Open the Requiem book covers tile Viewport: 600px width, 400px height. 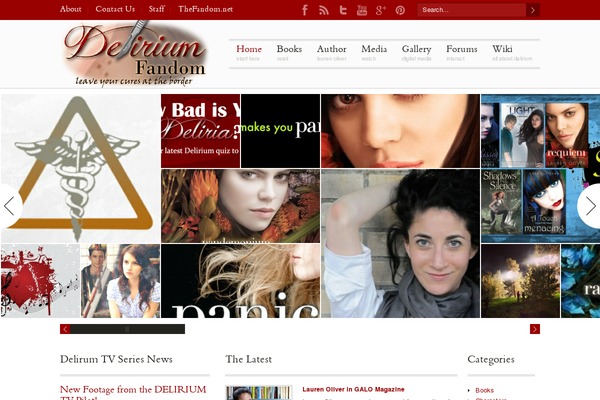(540, 168)
